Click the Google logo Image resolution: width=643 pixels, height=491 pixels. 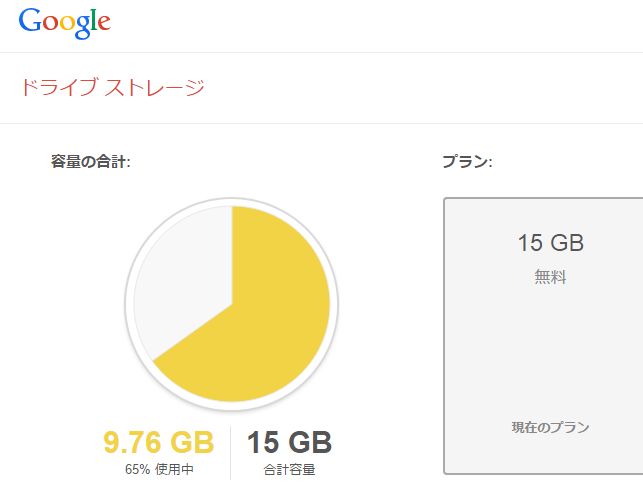pos(65,23)
